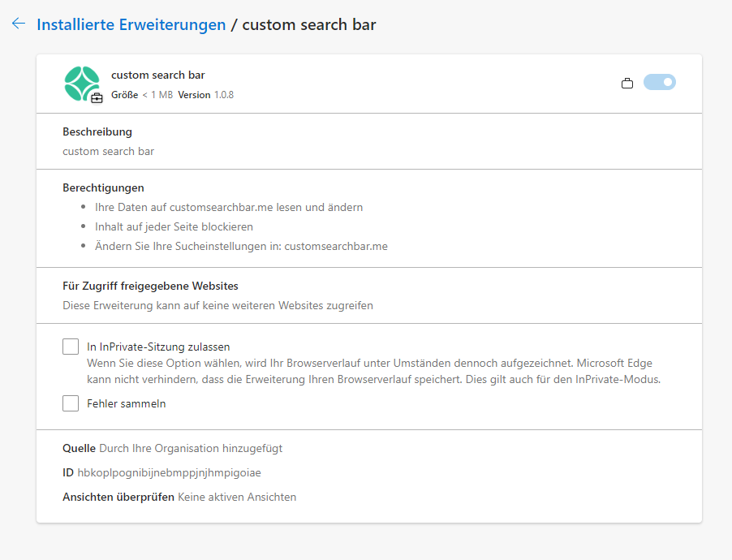Viewport: 732px width, 560px height.
Task: Go back using the left arrow
Action: click(19, 24)
